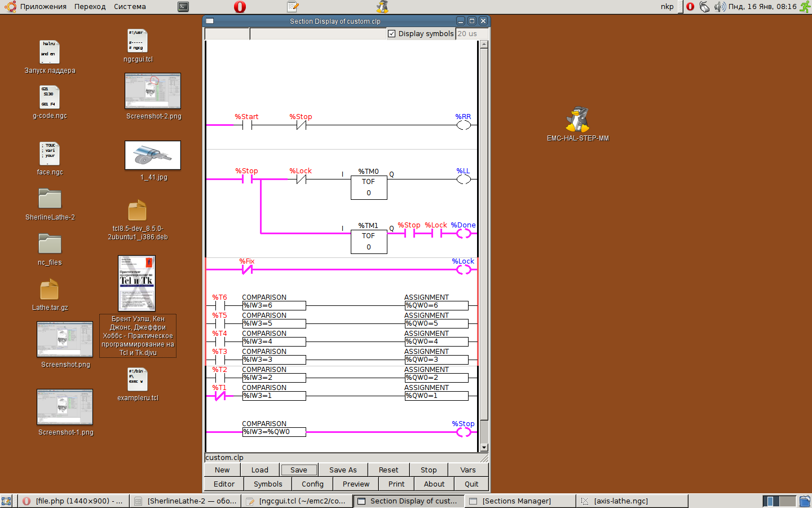This screenshot has height=508, width=812.
Task: Open the g-code.ngc file icon
Action: coord(50,97)
